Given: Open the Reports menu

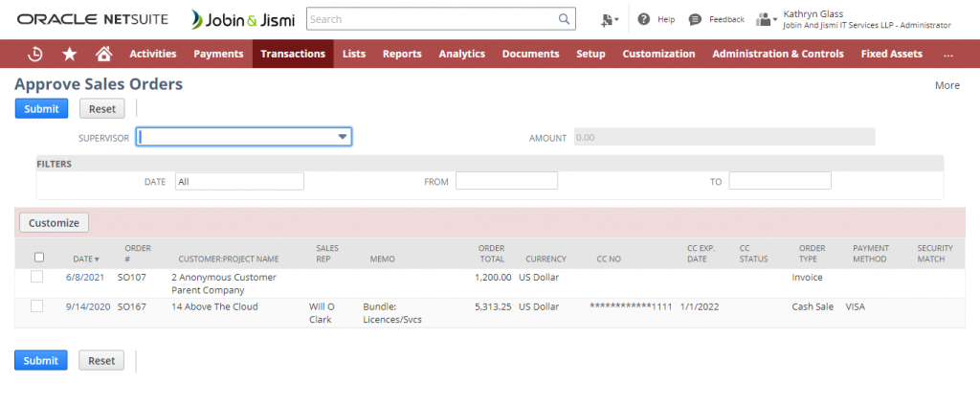Looking at the screenshot, I should pyautogui.click(x=402, y=54).
